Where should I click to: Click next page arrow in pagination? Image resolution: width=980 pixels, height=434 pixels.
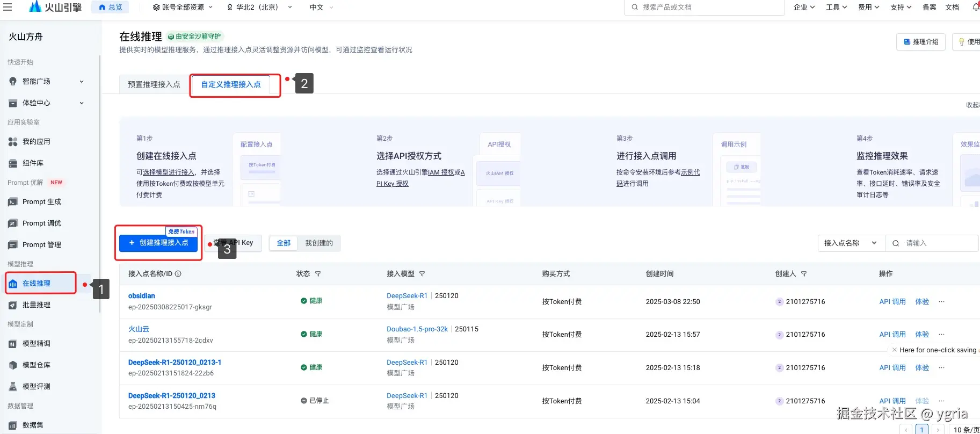click(938, 430)
